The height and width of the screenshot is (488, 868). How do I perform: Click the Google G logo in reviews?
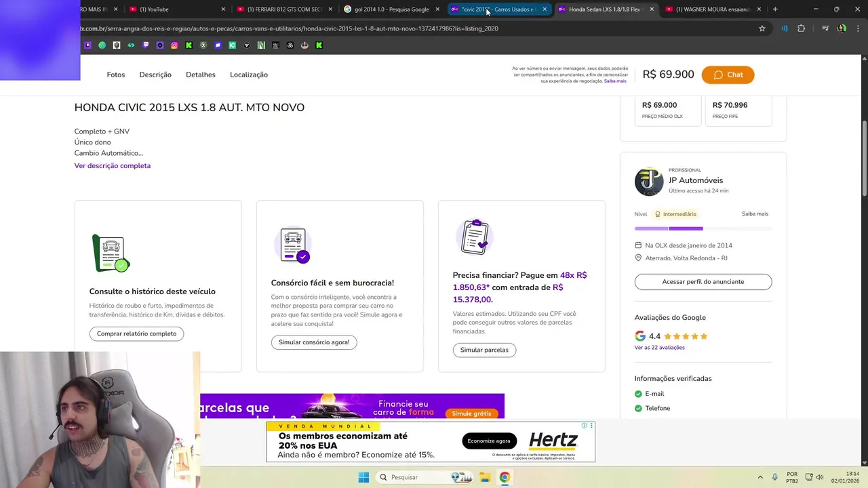[x=640, y=336]
